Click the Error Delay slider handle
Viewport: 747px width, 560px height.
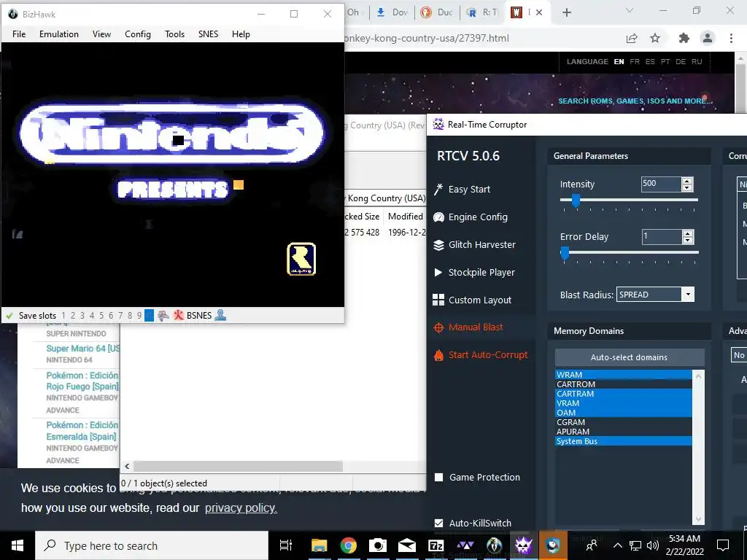pos(565,253)
